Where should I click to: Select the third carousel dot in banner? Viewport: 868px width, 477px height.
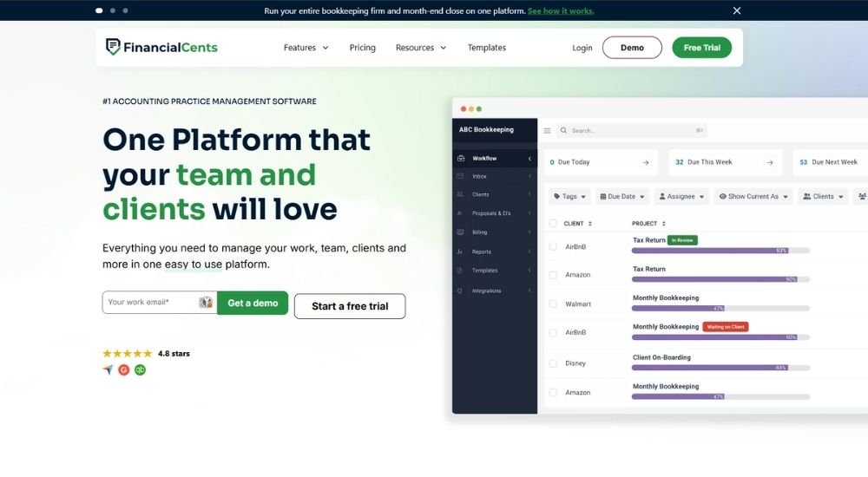coord(125,10)
